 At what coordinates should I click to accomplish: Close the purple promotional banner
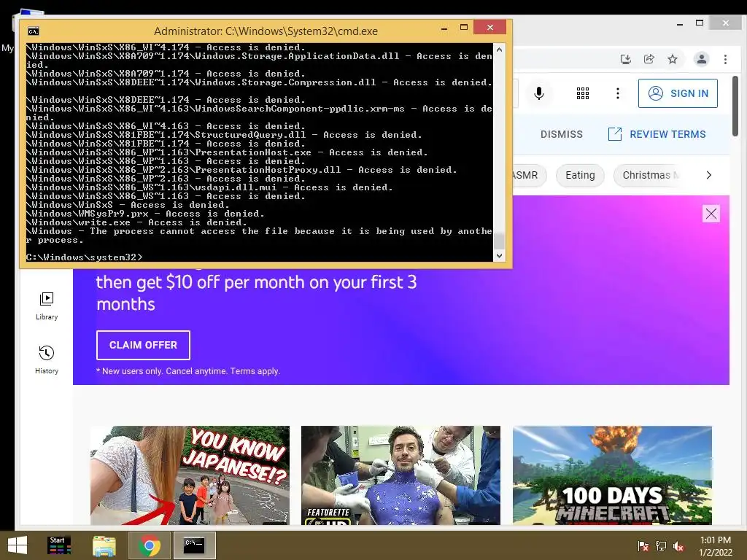point(711,214)
